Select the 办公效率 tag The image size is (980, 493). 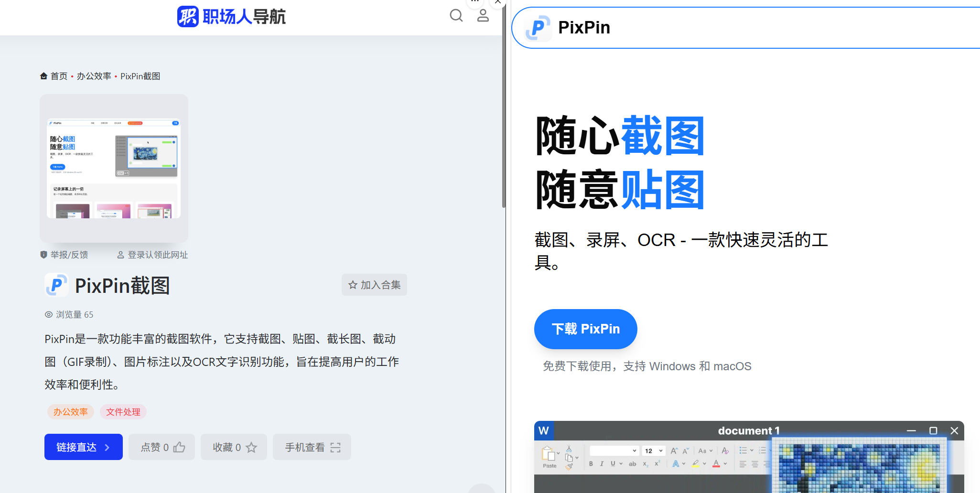pyautogui.click(x=70, y=412)
